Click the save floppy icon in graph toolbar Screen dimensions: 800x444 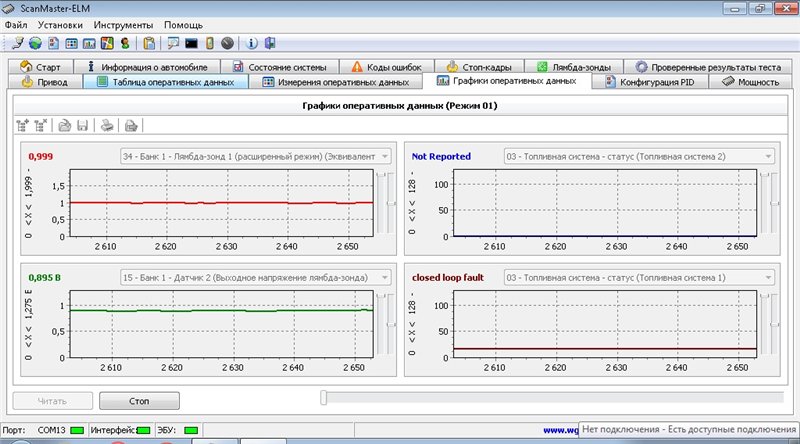click(x=83, y=125)
